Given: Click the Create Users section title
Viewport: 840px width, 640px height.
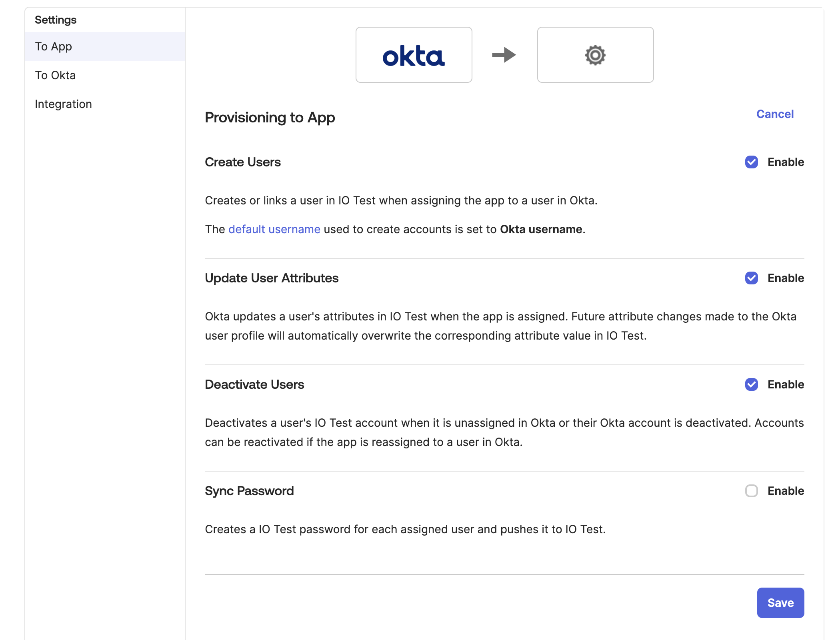Looking at the screenshot, I should click(243, 162).
